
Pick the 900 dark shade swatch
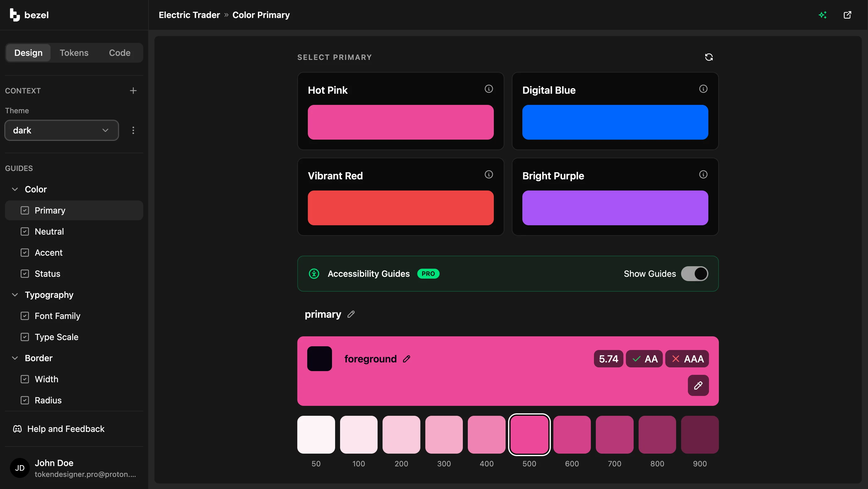point(700,435)
